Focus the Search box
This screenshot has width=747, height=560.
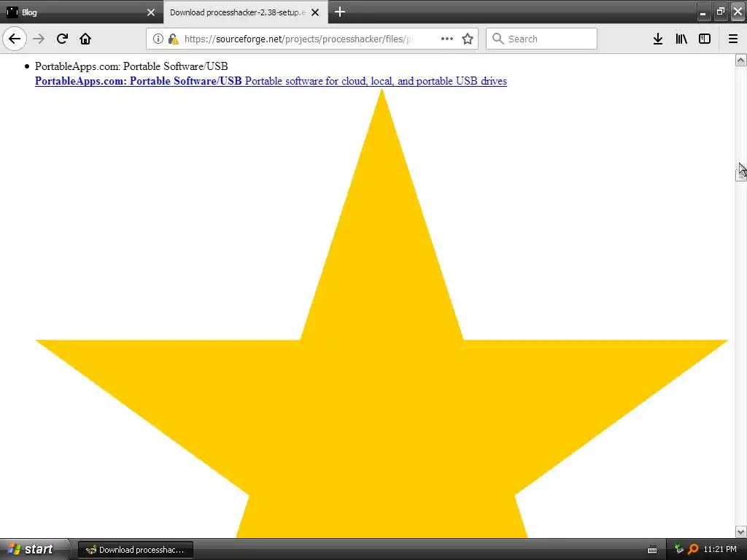[x=541, y=39]
